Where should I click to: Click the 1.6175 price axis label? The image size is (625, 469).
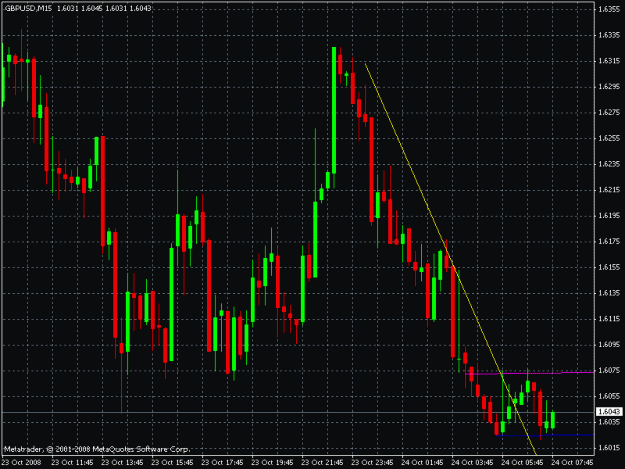tap(609, 241)
